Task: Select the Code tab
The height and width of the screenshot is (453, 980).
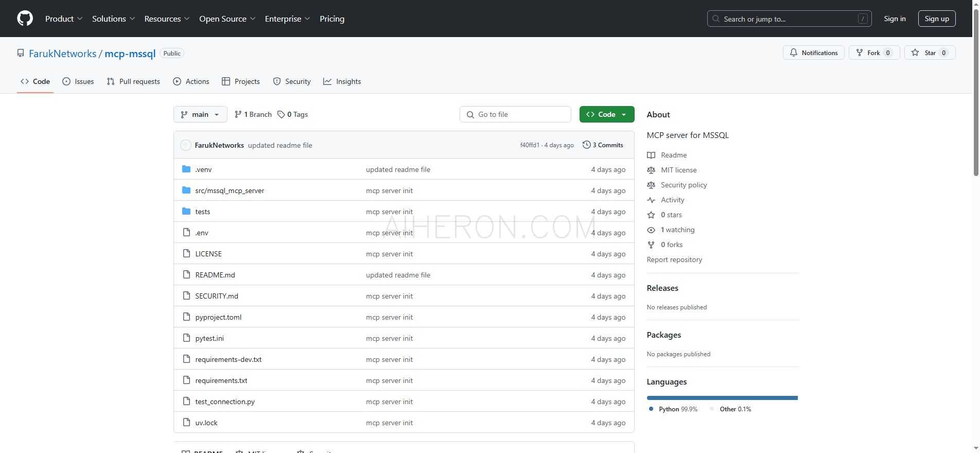Action: click(x=35, y=81)
